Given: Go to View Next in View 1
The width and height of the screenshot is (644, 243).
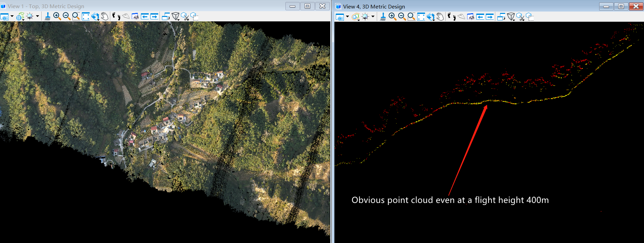Looking at the screenshot, I should [x=154, y=16].
